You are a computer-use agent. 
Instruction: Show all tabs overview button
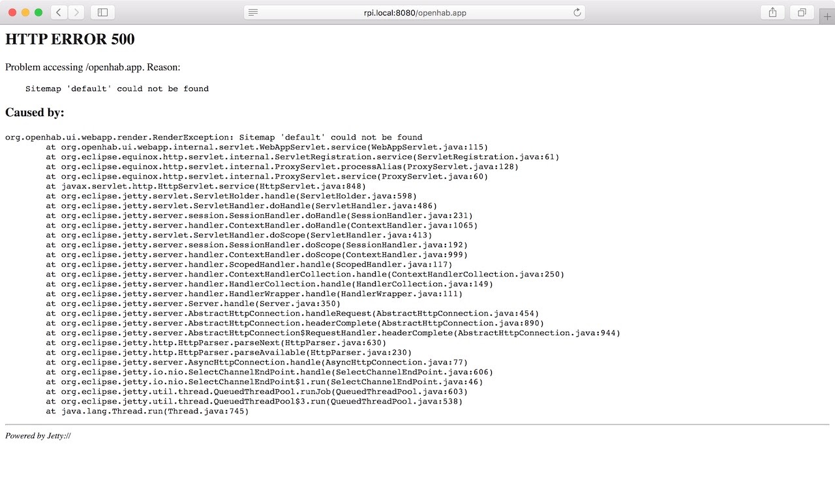(802, 12)
